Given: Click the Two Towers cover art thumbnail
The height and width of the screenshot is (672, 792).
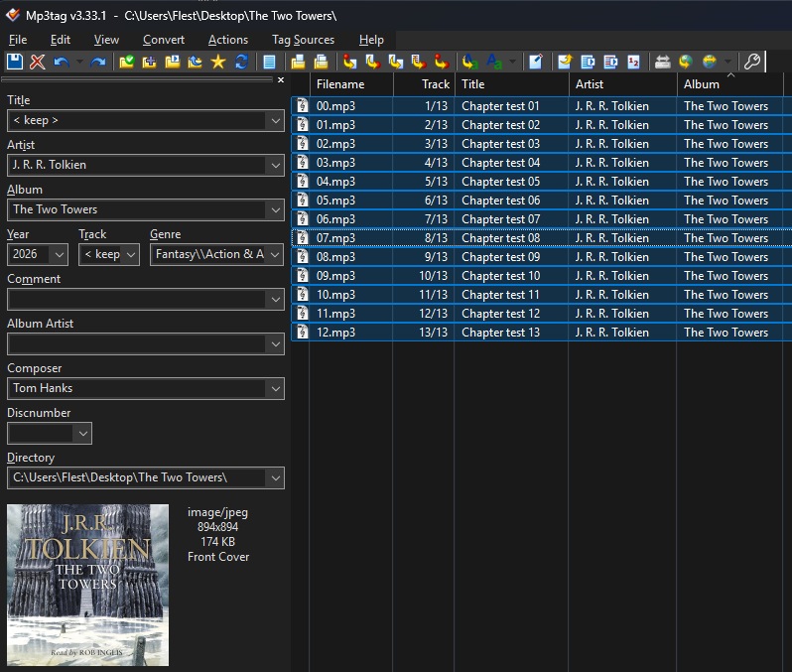Looking at the screenshot, I should coord(88,585).
